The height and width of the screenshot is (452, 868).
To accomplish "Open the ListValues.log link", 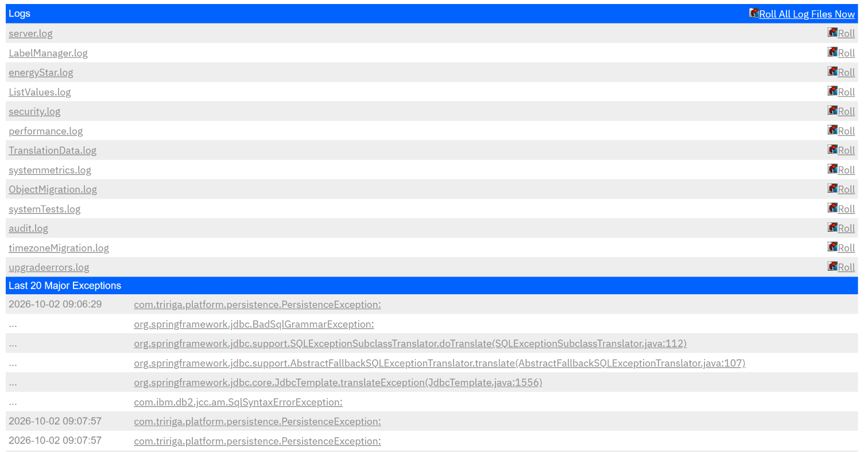I will 40,92.
